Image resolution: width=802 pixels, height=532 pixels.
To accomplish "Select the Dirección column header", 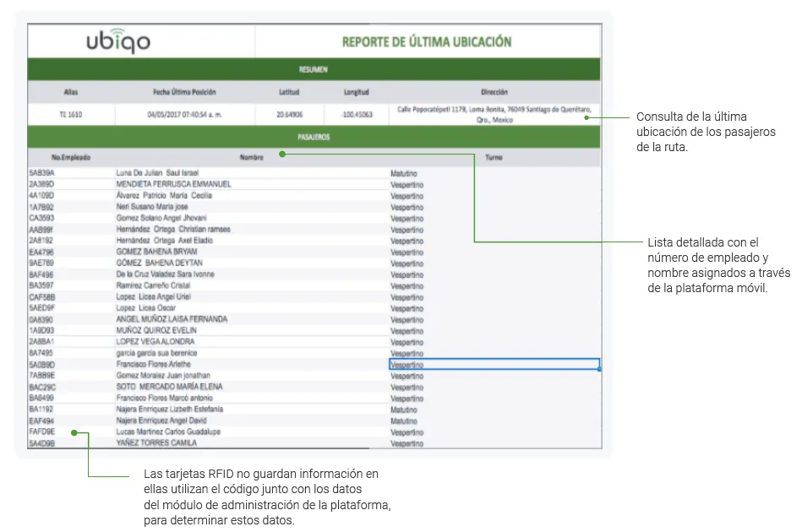I will (x=494, y=92).
